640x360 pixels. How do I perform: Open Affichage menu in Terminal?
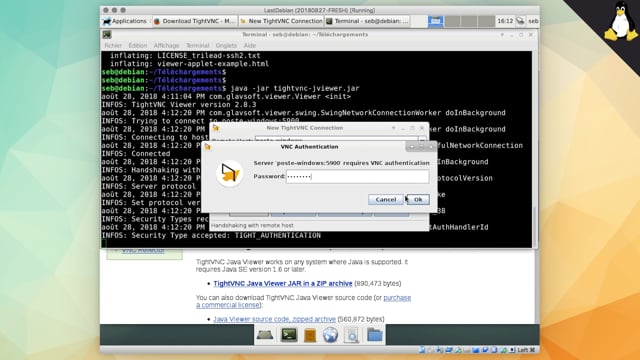click(x=166, y=45)
